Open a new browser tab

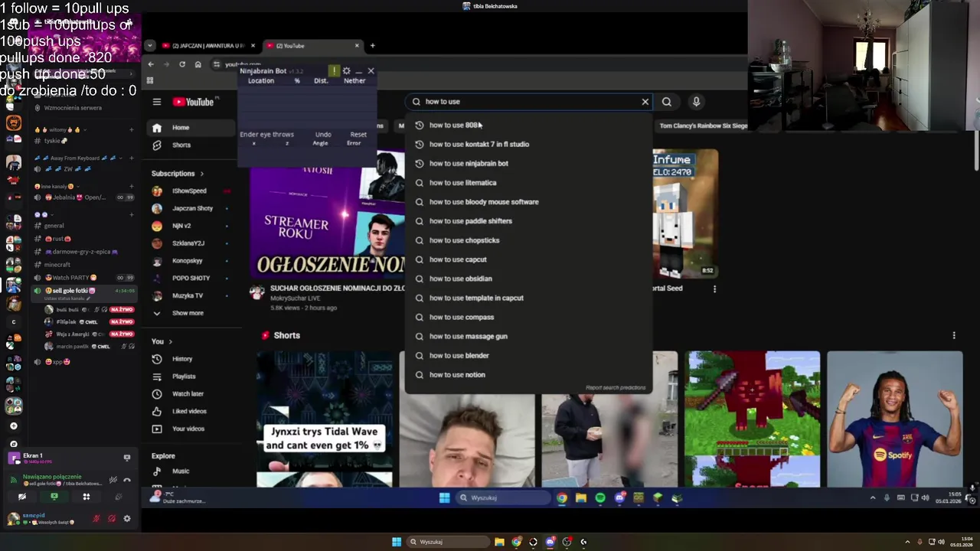[x=372, y=46]
